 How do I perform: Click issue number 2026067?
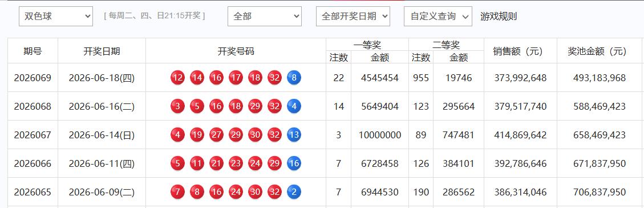coord(33,135)
